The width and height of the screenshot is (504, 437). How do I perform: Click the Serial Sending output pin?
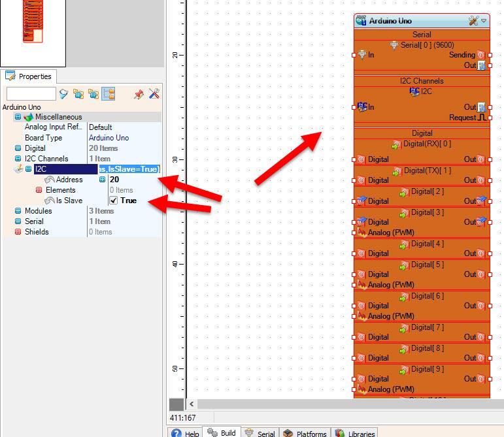[x=490, y=56]
